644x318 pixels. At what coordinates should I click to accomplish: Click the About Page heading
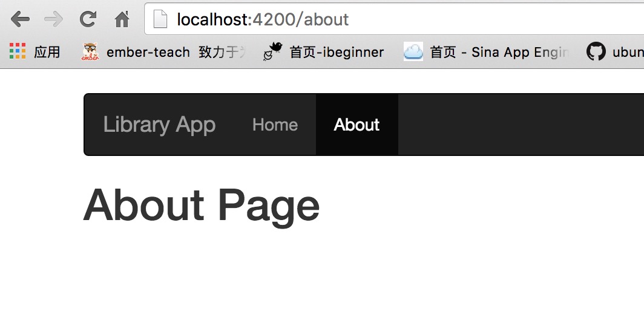(x=201, y=206)
